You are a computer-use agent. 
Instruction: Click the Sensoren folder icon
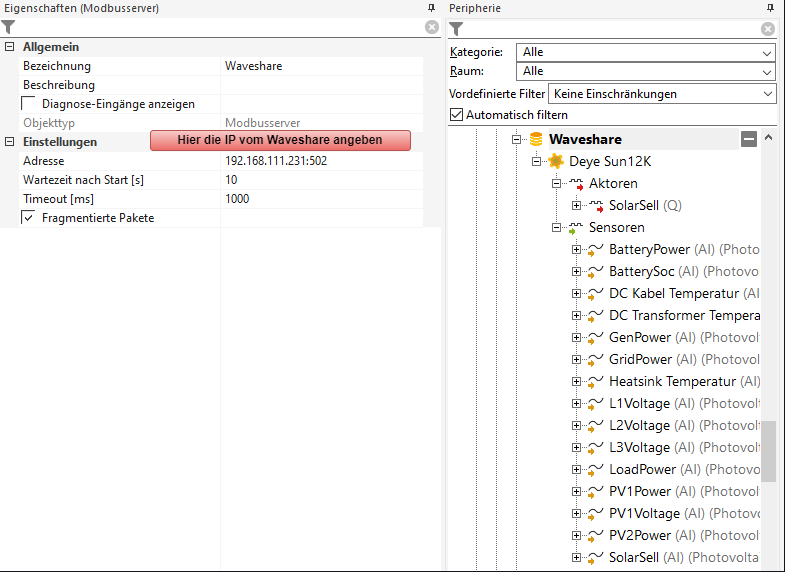click(x=575, y=228)
